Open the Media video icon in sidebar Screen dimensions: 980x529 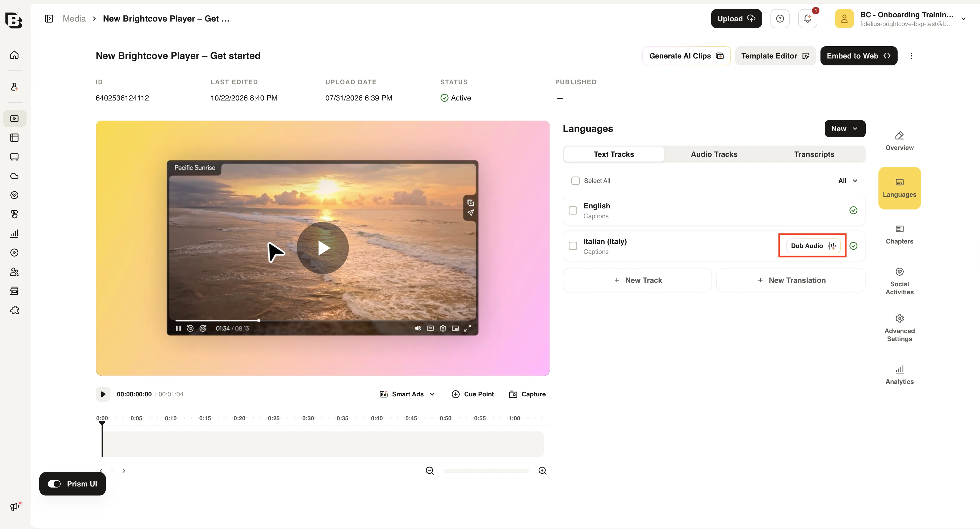coord(14,119)
